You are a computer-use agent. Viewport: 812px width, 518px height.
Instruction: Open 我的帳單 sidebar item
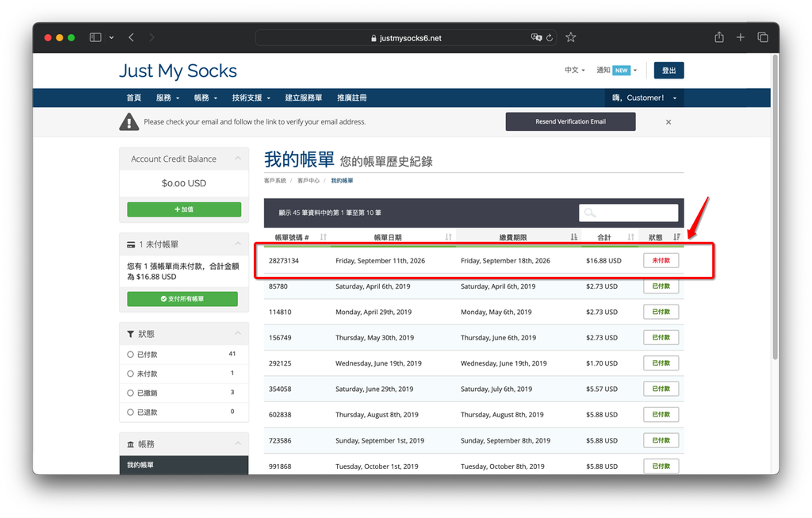coord(184,465)
